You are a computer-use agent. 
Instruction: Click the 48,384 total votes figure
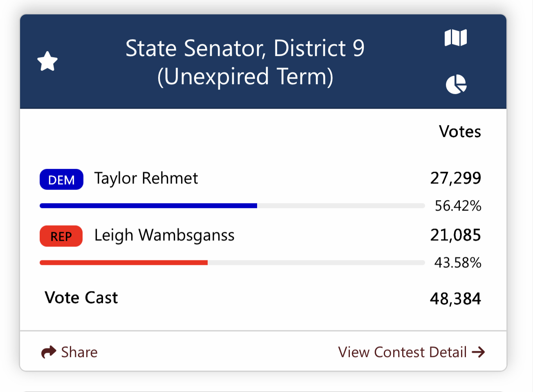(x=455, y=299)
